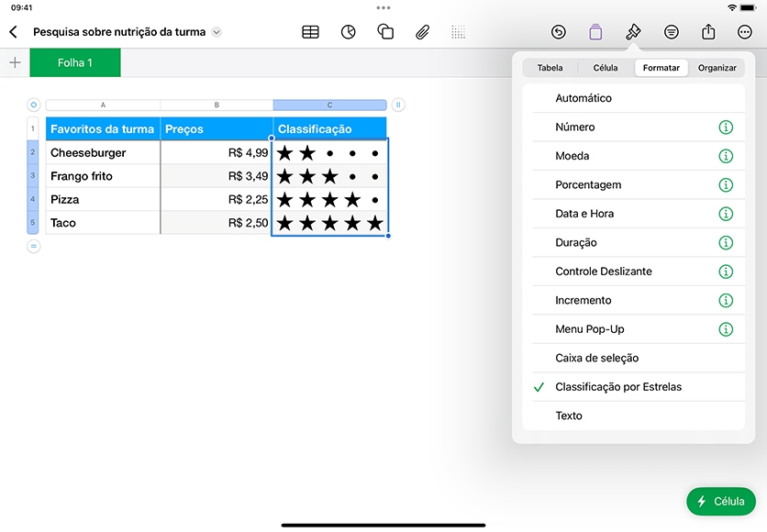Image resolution: width=767 pixels, height=532 pixels.
Task: Select the Classificação header cell
Action: [329, 129]
